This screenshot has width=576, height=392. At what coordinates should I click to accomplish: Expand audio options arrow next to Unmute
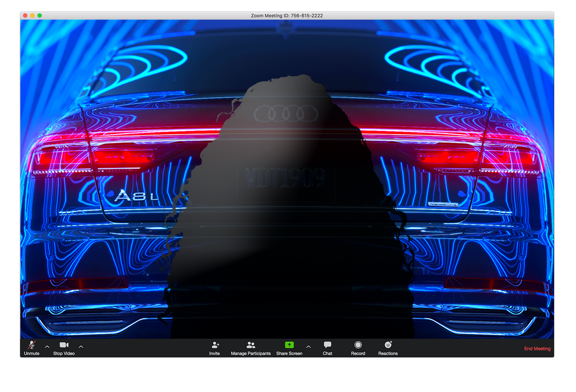[x=47, y=347]
